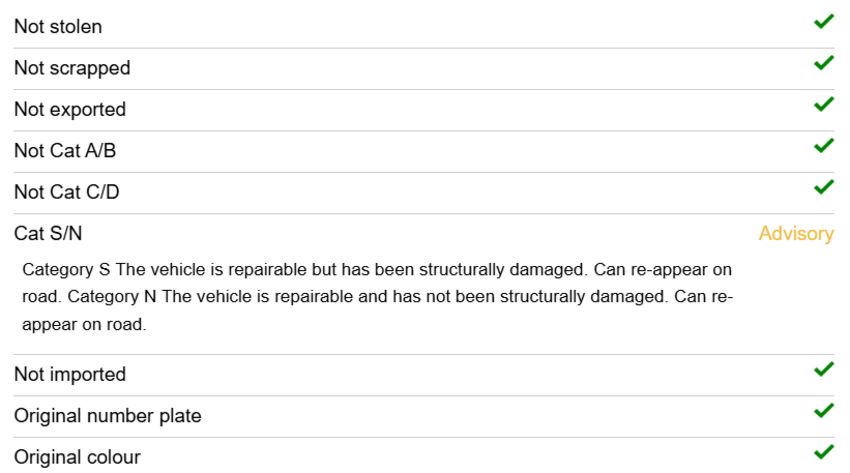Click the green checkmark for Not stolen
This screenshot has width=850, height=473.
point(823,22)
